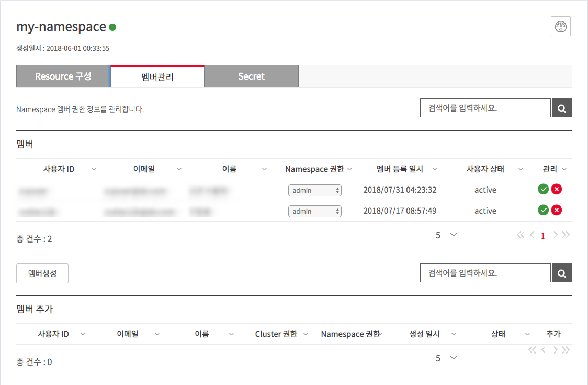Select the 멤버관리 tab
The width and height of the screenshot is (588, 385).
click(157, 76)
